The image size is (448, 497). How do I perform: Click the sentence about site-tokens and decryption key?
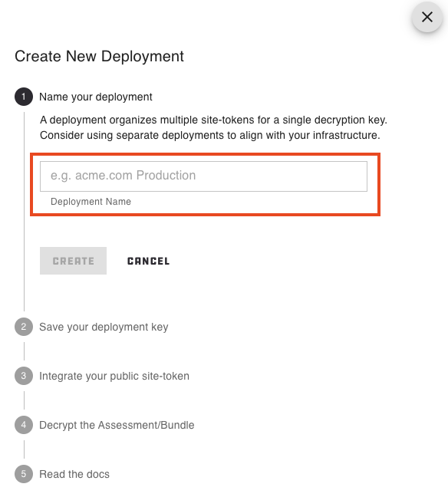coord(213,120)
